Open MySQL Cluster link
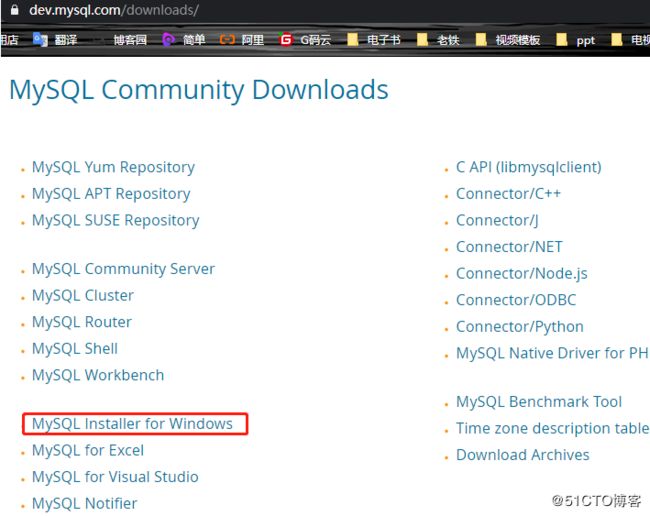This screenshot has height=516, width=650. click(x=83, y=295)
